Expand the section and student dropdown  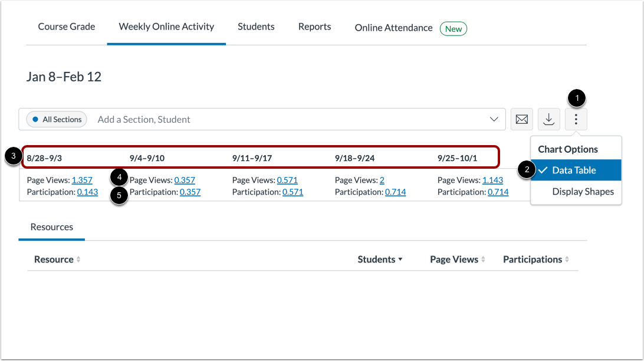coord(494,119)
